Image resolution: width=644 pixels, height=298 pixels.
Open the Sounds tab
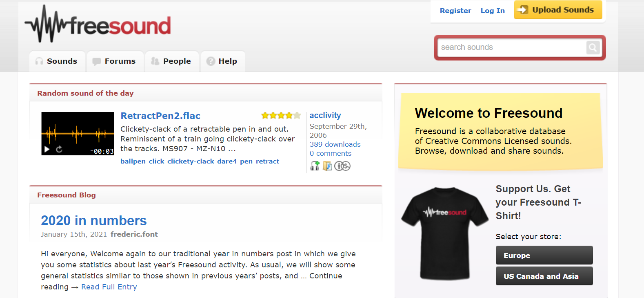[x=57, y=61]
